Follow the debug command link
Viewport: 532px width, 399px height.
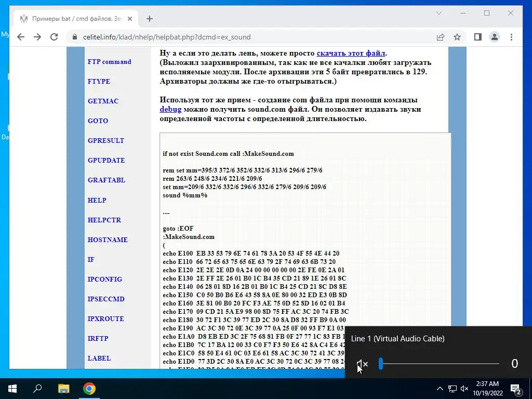[x=170, y=109]
